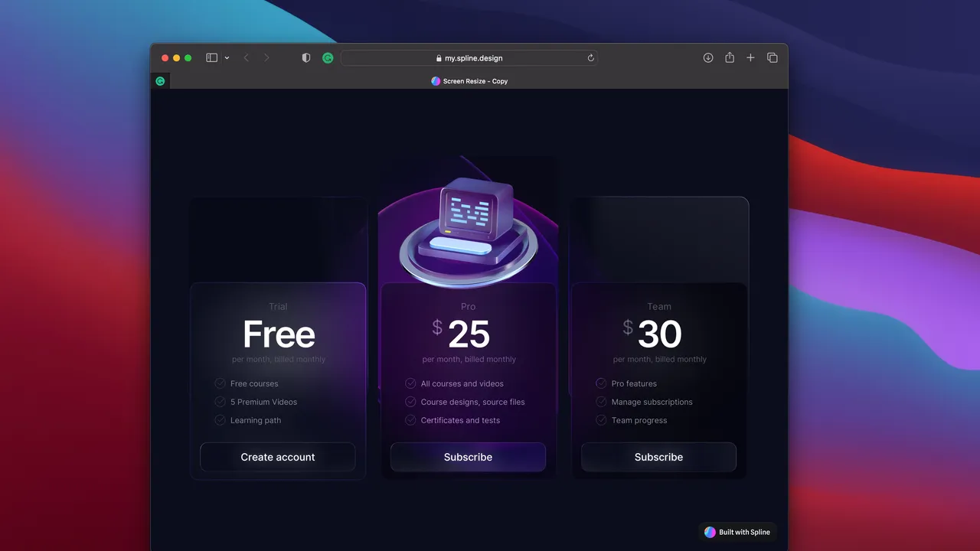Screen dimensions: 980x551
Task: Click the 5 Premium Videos checkmark
Action: pos(220,402)
